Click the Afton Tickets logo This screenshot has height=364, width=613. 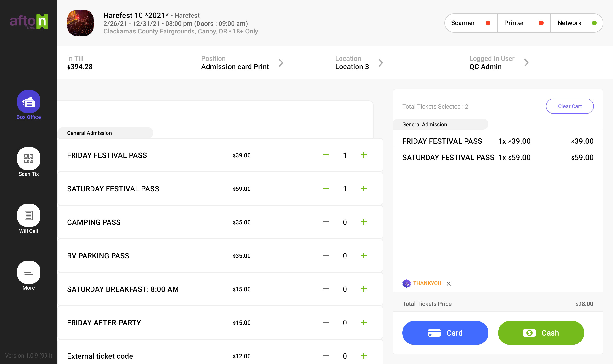pos(29,22)
